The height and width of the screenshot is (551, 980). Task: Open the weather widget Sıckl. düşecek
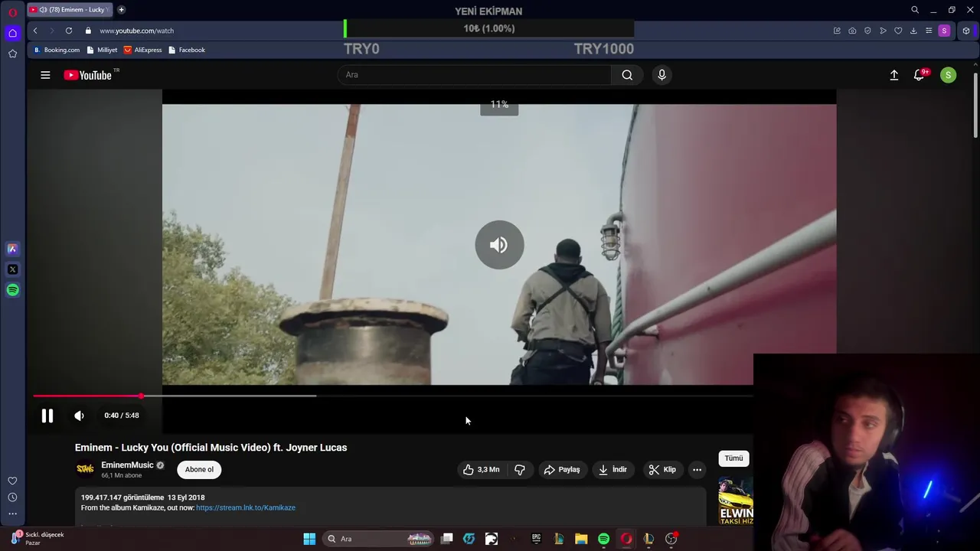38,539
